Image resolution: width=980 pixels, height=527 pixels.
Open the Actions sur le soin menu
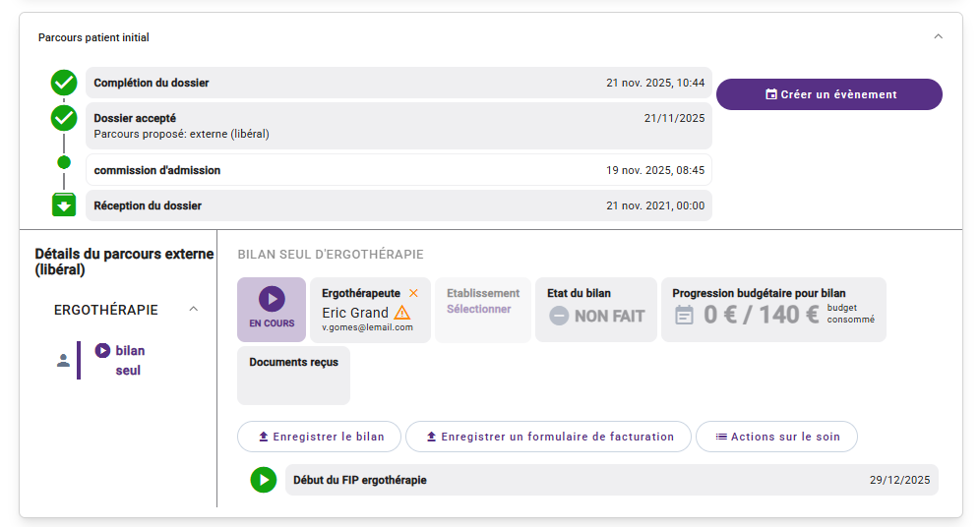tap(775, 437)
